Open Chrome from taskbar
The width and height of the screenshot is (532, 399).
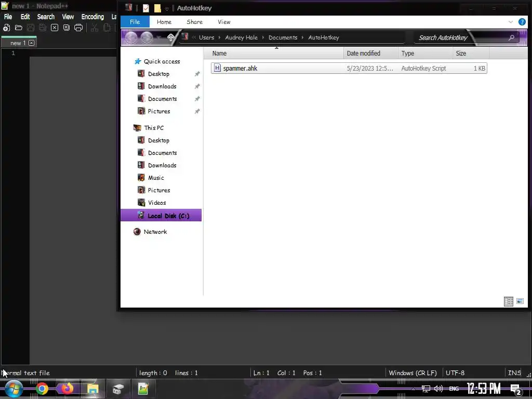click(x=42, y=389)
